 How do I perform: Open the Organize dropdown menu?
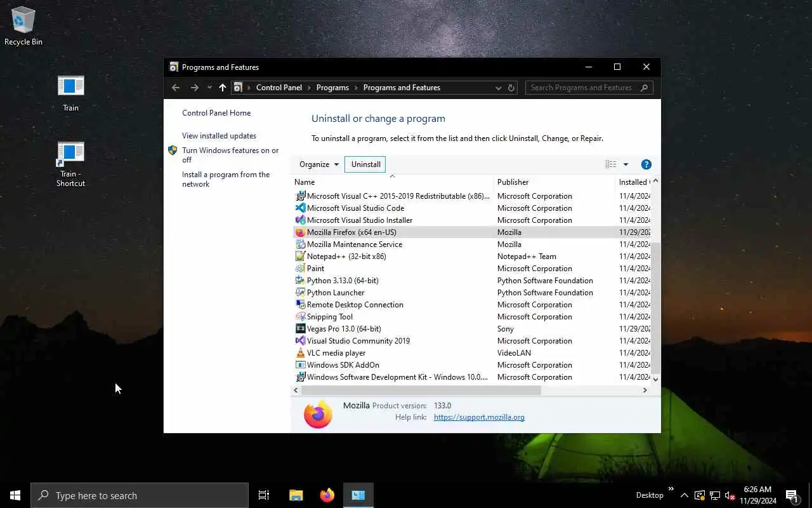coord(319,164)
